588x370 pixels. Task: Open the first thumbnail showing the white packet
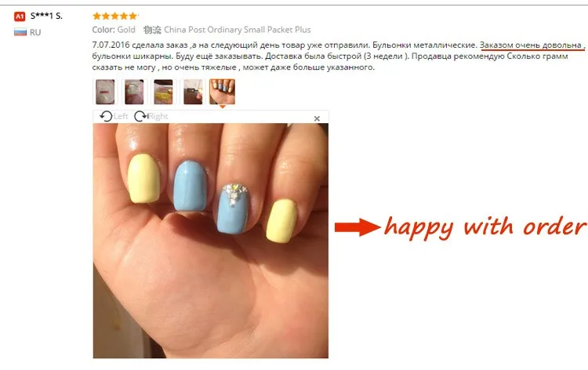(105, 92)
